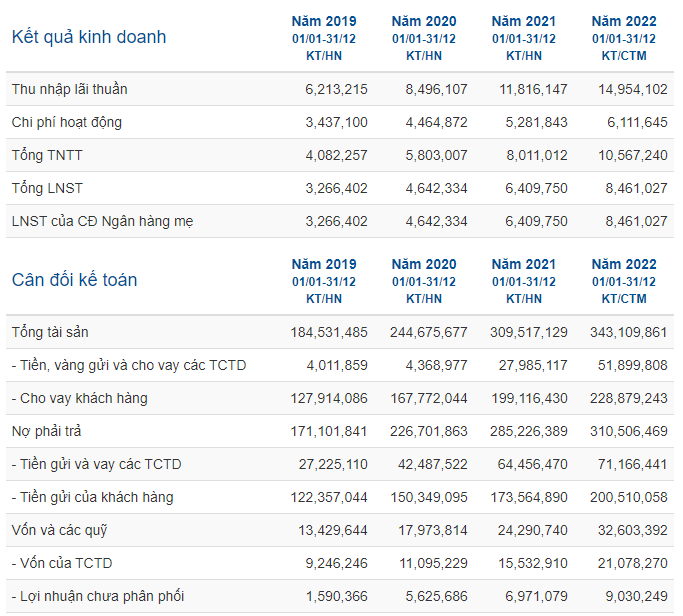Click value 228,879,243 in Cho vay khách hàng row
The height and width of the screenshot is (616, 683).
[x=629, y=398]
